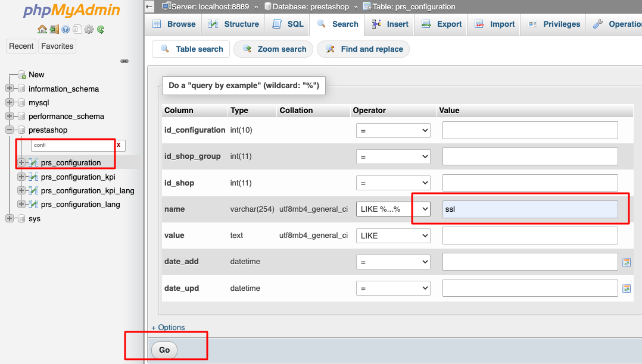Open the Zoom search sub-tab
The width and height of the screenshot is (642, 364).
[273, 49]
